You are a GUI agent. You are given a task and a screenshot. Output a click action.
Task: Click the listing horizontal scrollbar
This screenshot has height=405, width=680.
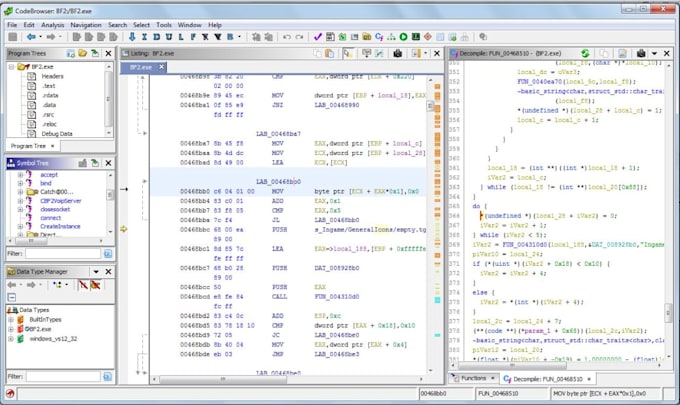point(286,379)
